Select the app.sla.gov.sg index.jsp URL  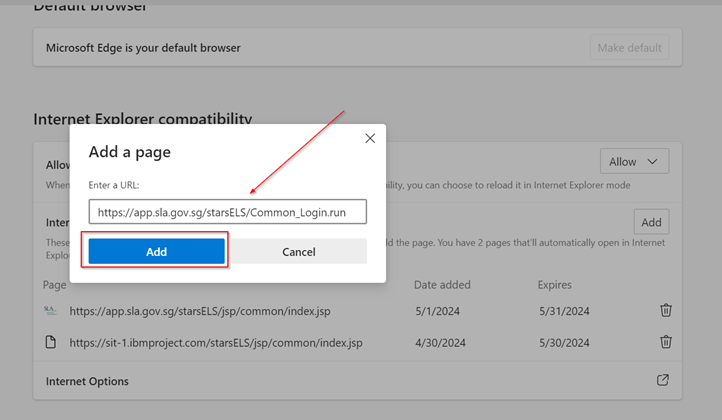200,311
